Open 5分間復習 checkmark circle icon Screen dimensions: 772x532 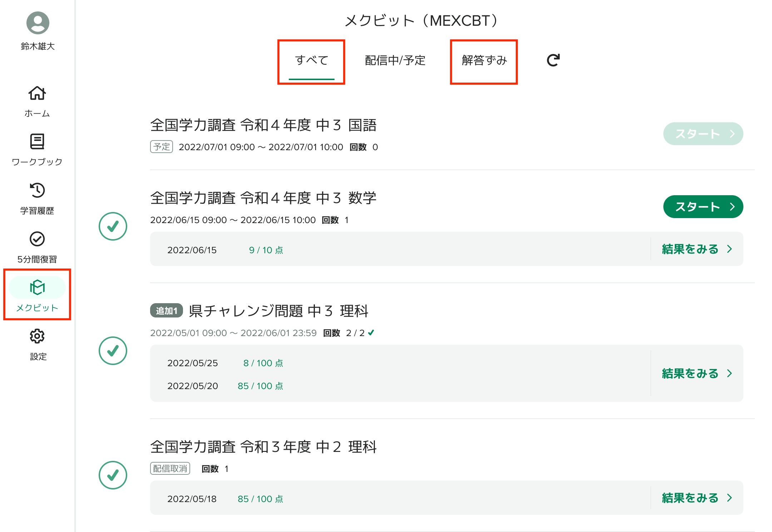click(x=37, y=239)
